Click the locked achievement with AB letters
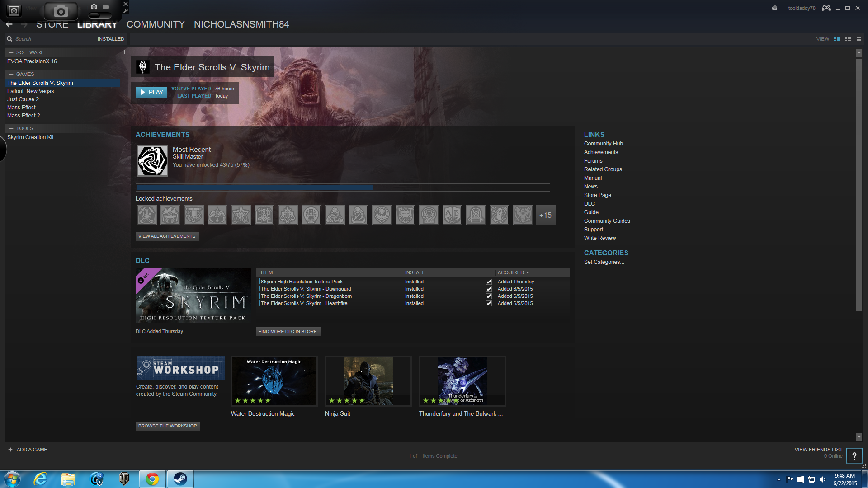 pos(452,215)
